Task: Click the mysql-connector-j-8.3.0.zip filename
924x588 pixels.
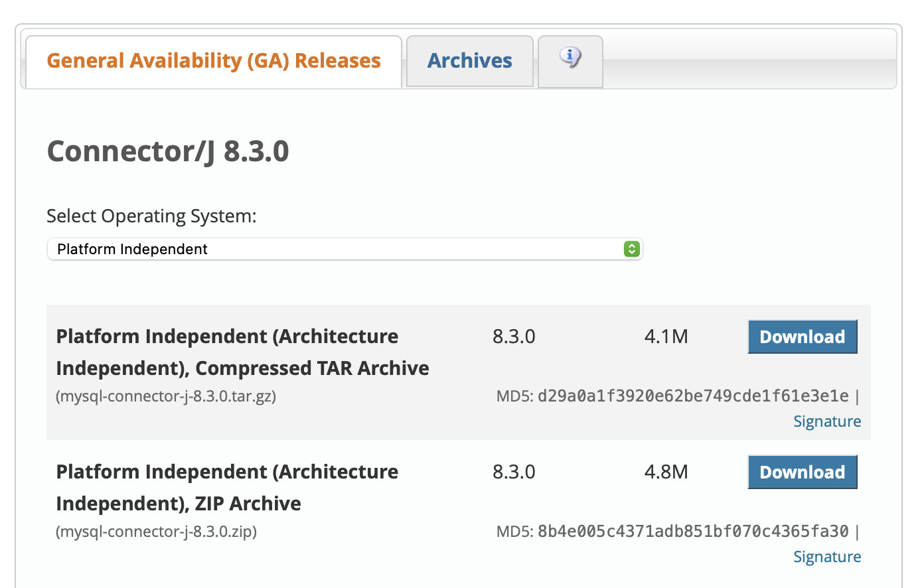Action: click(157, 532)
